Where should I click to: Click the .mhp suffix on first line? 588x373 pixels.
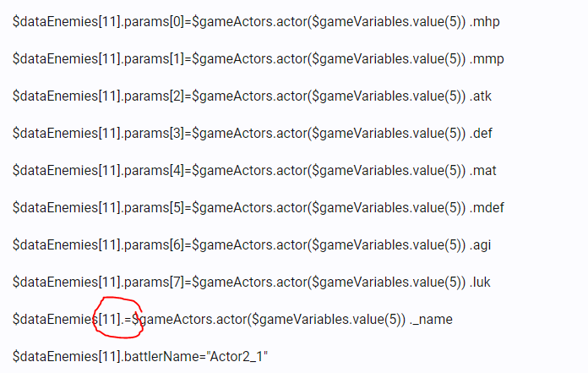pos(484,22)
